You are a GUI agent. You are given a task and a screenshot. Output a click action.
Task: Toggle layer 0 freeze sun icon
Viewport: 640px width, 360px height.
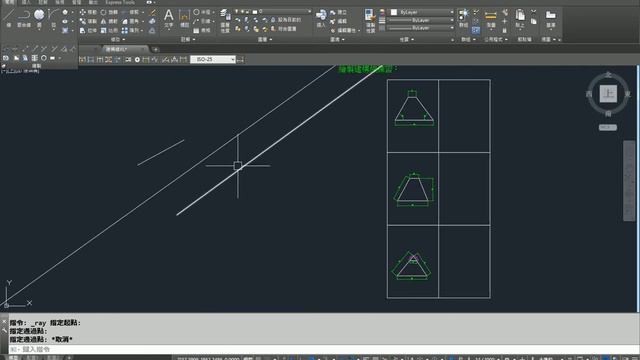(x=242, y=11)
